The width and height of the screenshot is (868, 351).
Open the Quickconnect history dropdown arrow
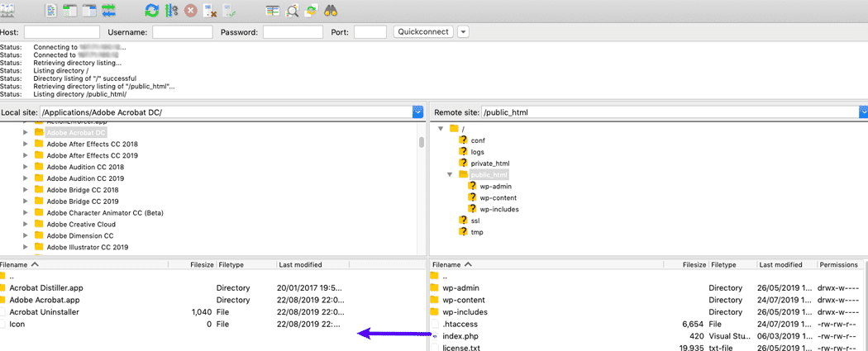tap(463, 32)
